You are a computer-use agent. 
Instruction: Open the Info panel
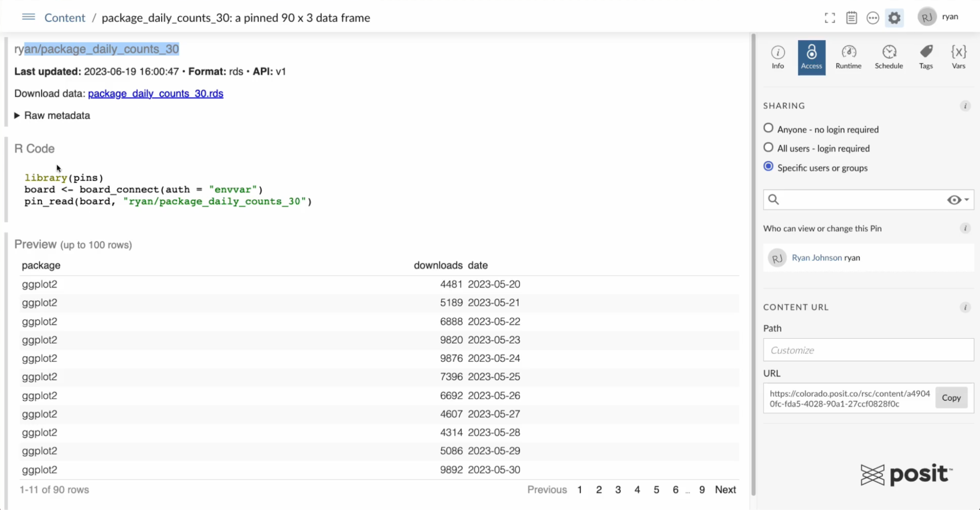(777, 56)
